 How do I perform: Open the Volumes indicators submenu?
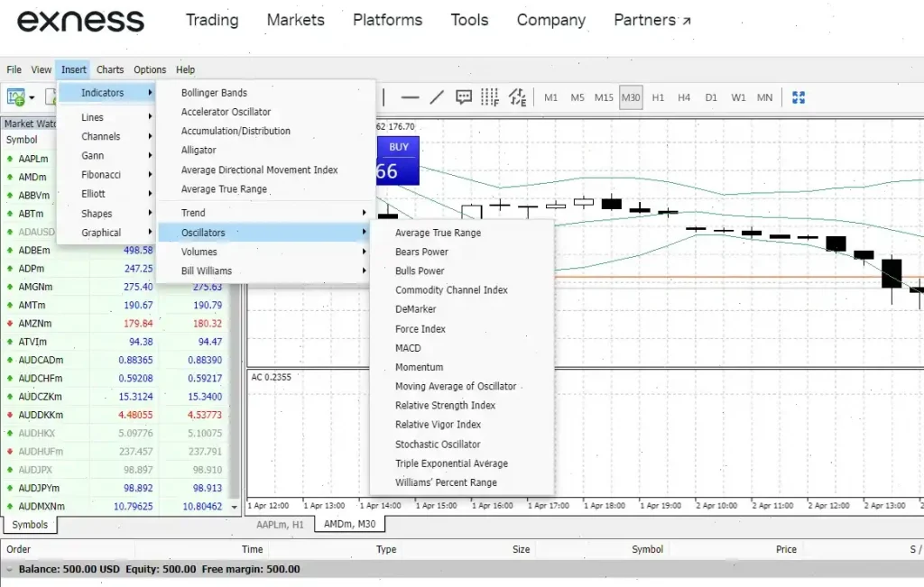click(x=266, y=252)
